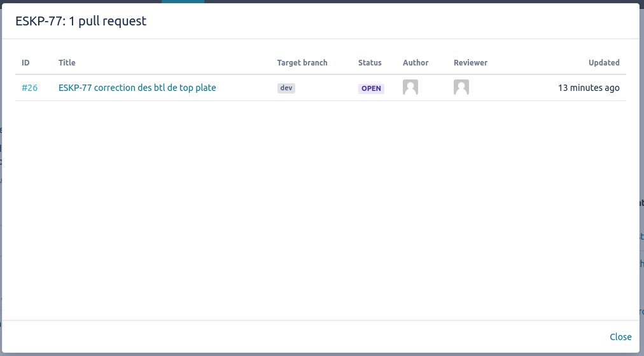Image resolution: width=644 pixels, height=356 pixels.
Task: Click the dev target branch label
Action: pyautogui.click(x=286, y=88)
